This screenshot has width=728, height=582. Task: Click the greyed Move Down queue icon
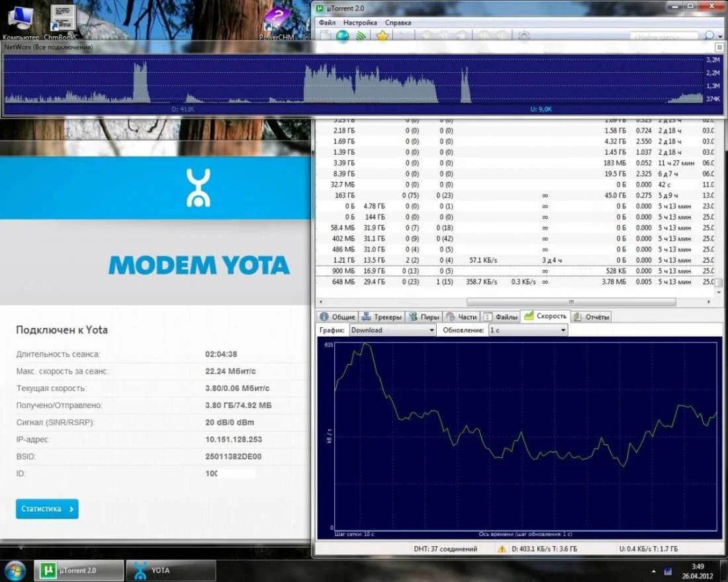coord(502,36)
